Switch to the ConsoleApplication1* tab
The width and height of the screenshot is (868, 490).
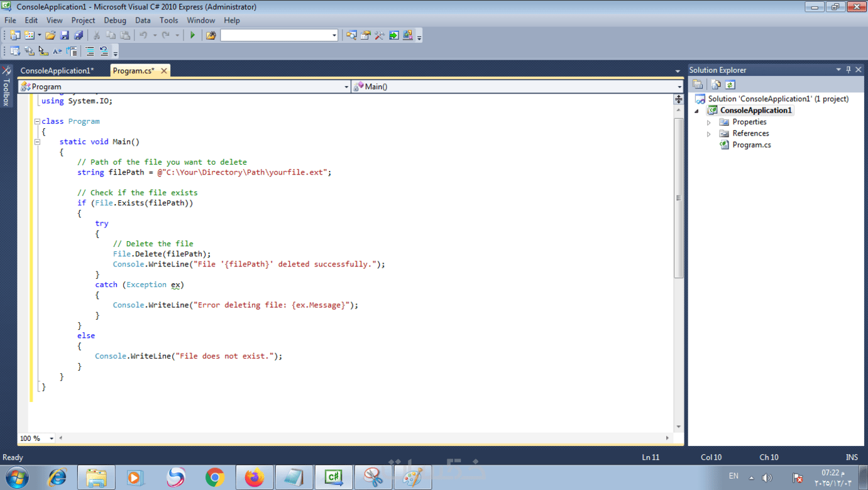click(x=57, y=71)
